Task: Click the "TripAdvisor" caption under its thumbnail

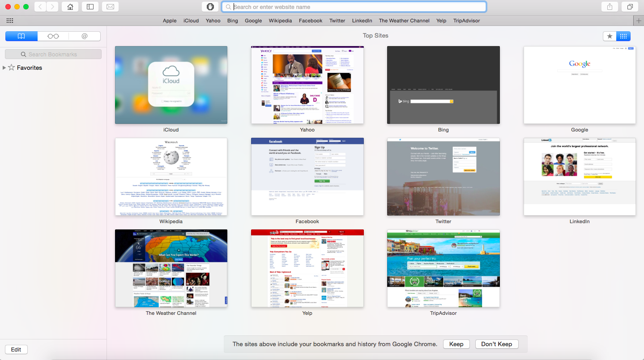Action: tap(444, 313)
